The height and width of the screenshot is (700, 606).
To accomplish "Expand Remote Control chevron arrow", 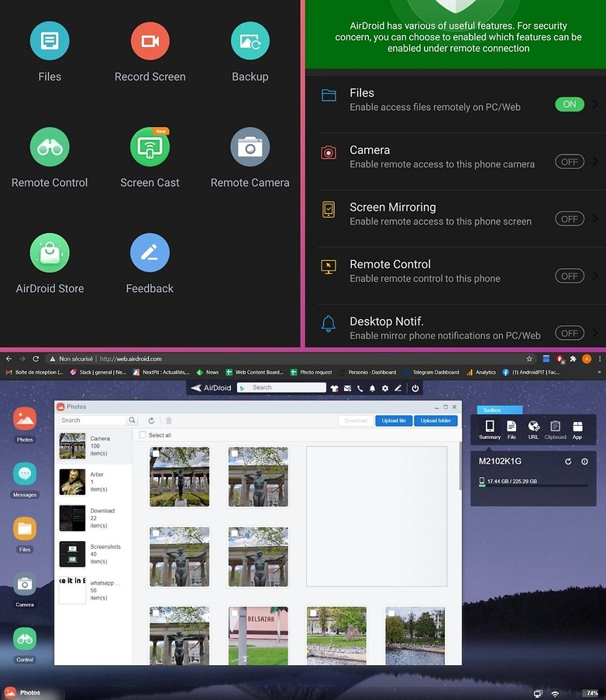I will [595, 276].
